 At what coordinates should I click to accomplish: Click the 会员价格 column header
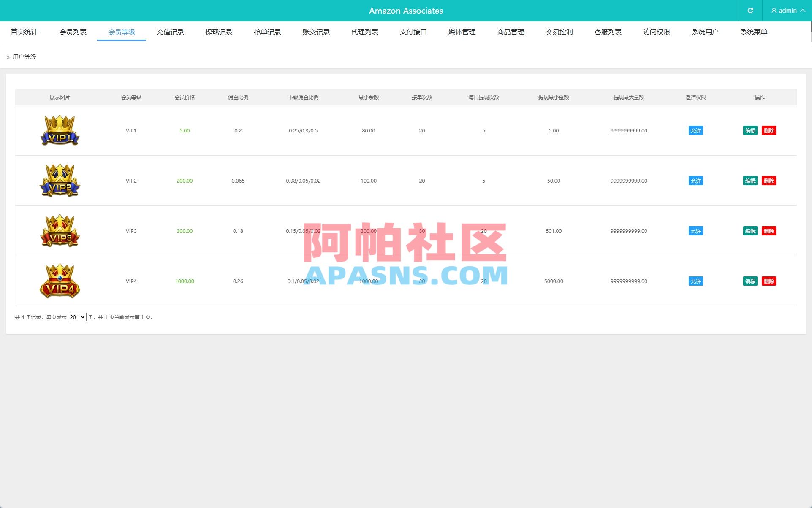(x=184, y=97)
